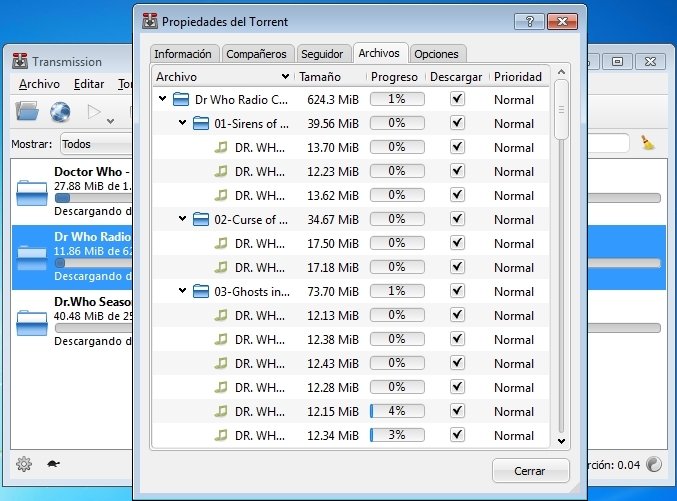Select the Doctor Who torrent folder icon
Image resolution: width=677 pixels, height=501 pixels.
tap(32, 193)
